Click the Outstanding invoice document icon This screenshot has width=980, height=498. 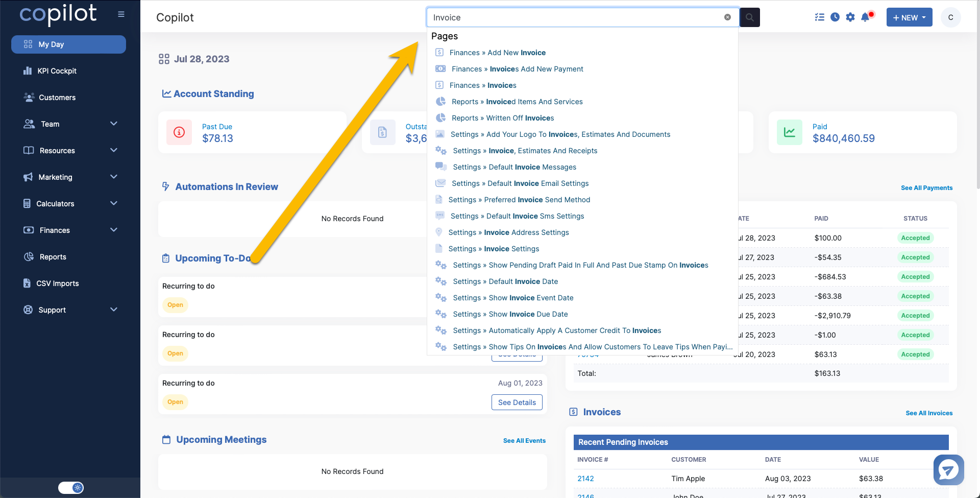(x=382, y=132)
